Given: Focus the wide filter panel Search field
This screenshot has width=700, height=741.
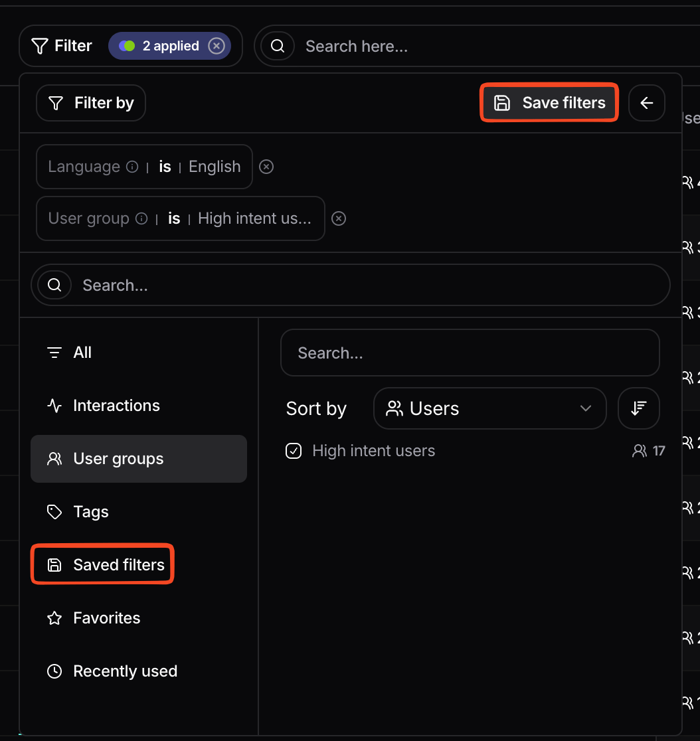Looking at the screenshot, I should [x=350, y=285].
